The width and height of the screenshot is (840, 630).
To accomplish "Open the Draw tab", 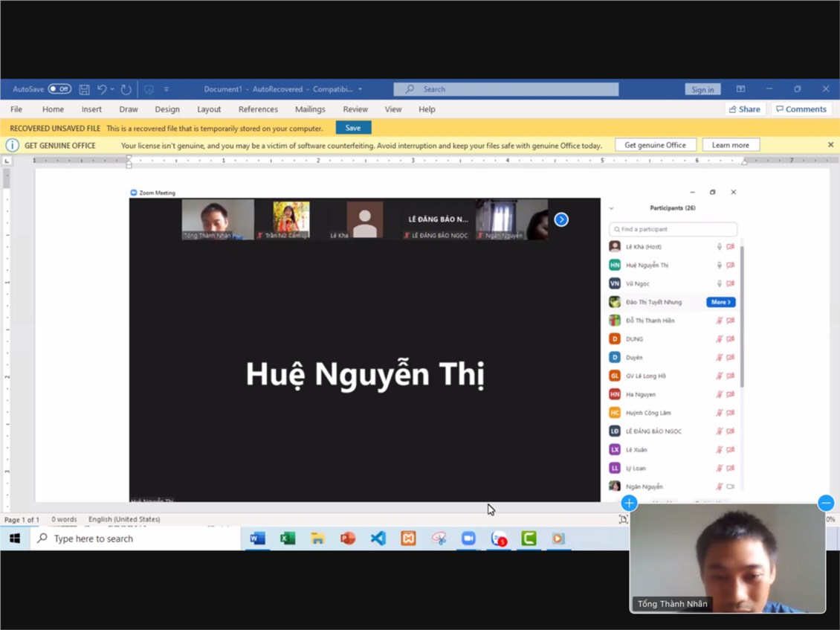I will pyautogui.click(x=129, y=109).
